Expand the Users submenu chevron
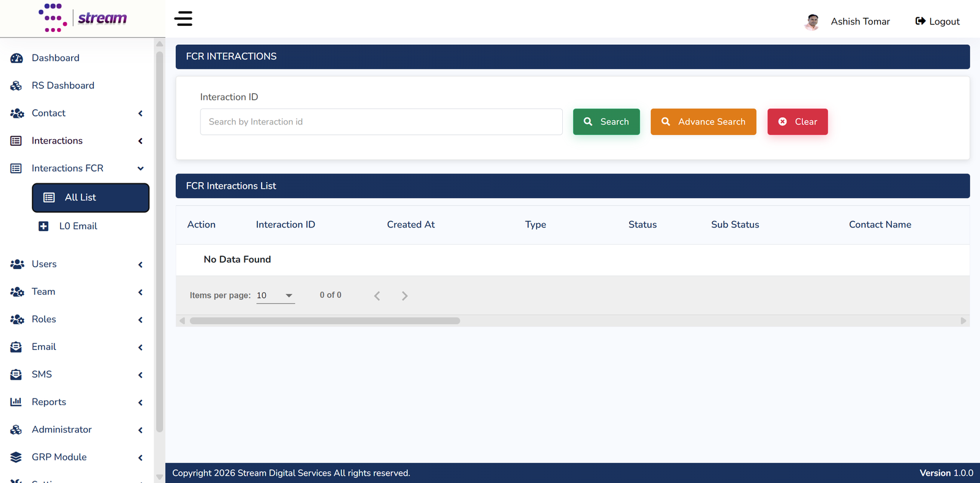This screenshot has height=483, width=980. coord(140,265)
